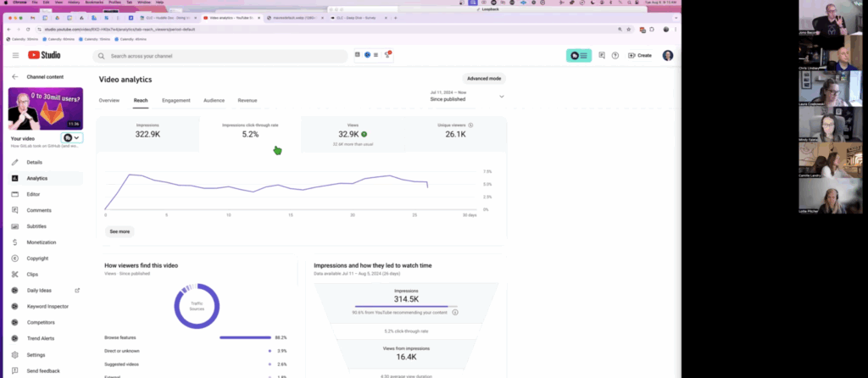868x378 pixels.
Task: Toggle the teal extension panel button
Action: pos(579,56)
